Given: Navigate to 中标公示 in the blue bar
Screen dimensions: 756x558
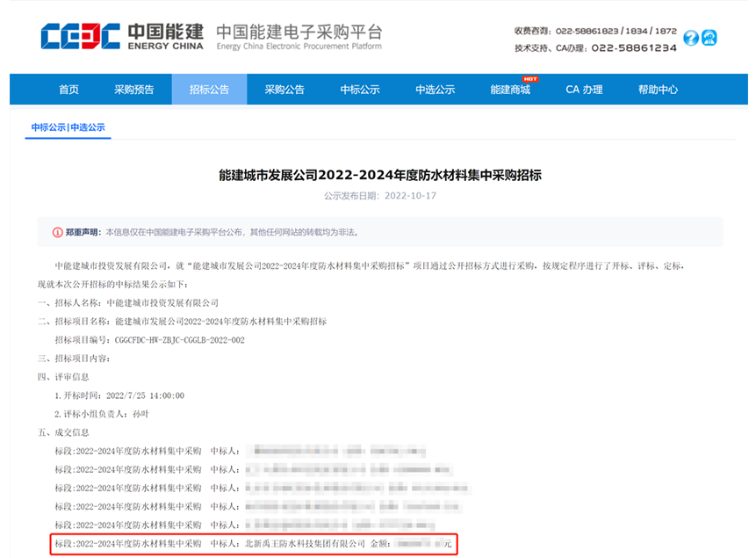Looking at the screenshot, I should coord(360,90).
